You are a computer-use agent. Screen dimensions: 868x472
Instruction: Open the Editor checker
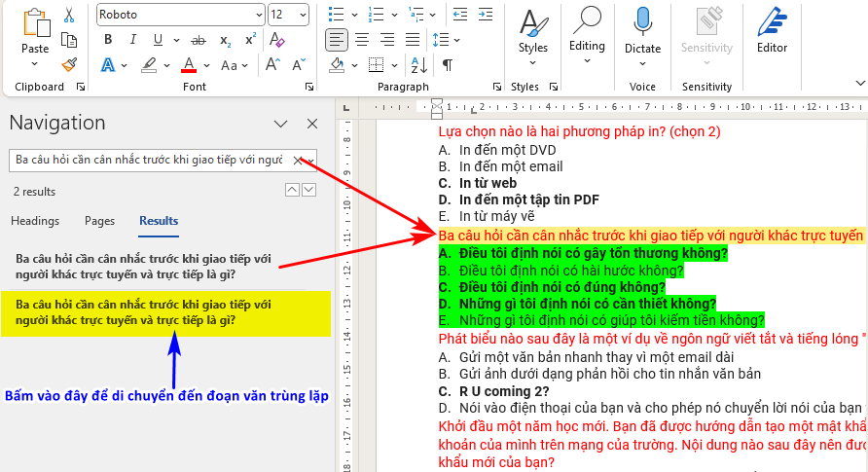(x=773, y=30)
